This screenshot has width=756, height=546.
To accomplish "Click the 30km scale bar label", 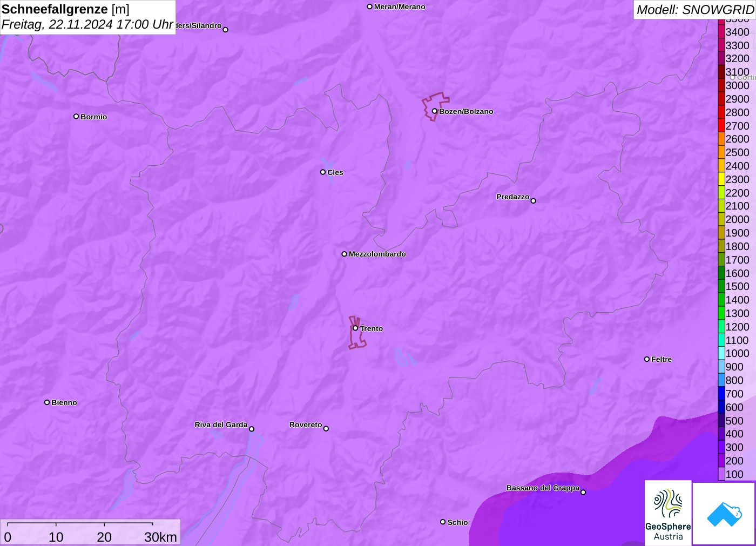I will (x=160, y=537).
